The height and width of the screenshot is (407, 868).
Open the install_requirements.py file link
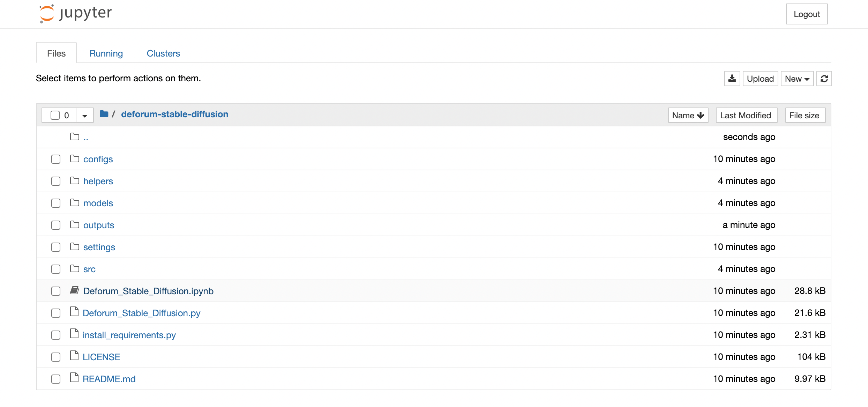(x=129, y=335)
